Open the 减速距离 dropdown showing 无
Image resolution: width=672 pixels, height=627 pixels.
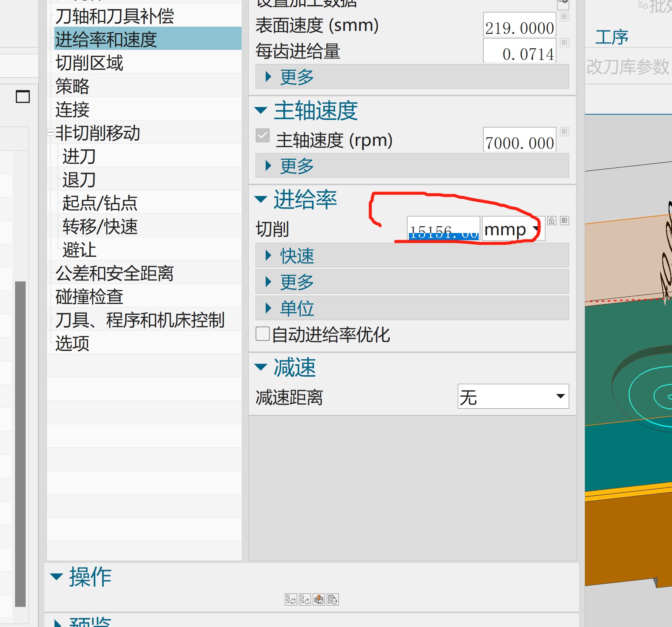point(513,396)
